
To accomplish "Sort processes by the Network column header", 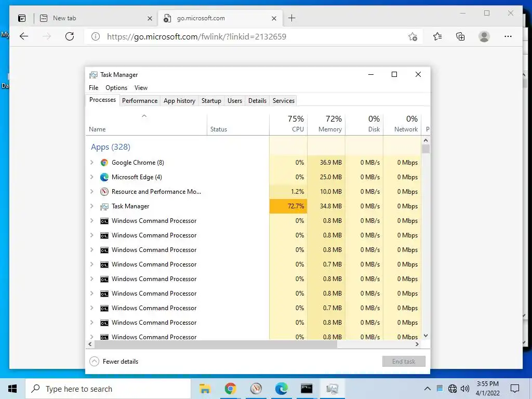I will coord(403,124).
